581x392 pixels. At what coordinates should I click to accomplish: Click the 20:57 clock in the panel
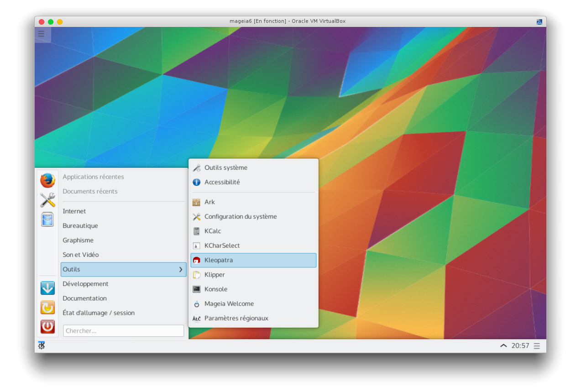point(520,346)
